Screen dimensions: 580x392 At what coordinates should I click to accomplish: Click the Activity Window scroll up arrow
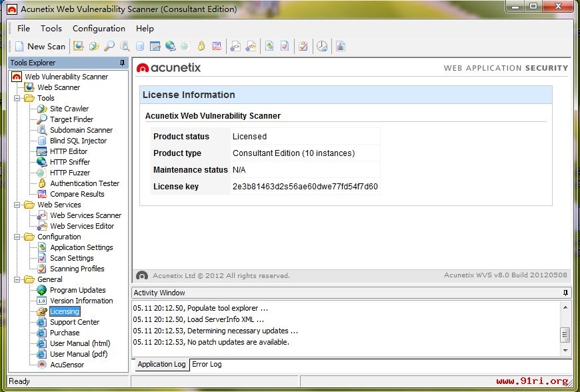(x=565, y=307)
